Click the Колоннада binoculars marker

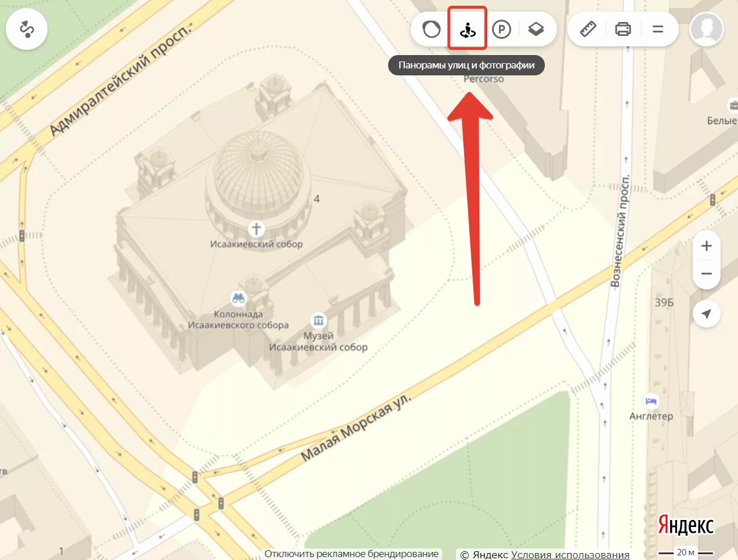click(238, 299)
